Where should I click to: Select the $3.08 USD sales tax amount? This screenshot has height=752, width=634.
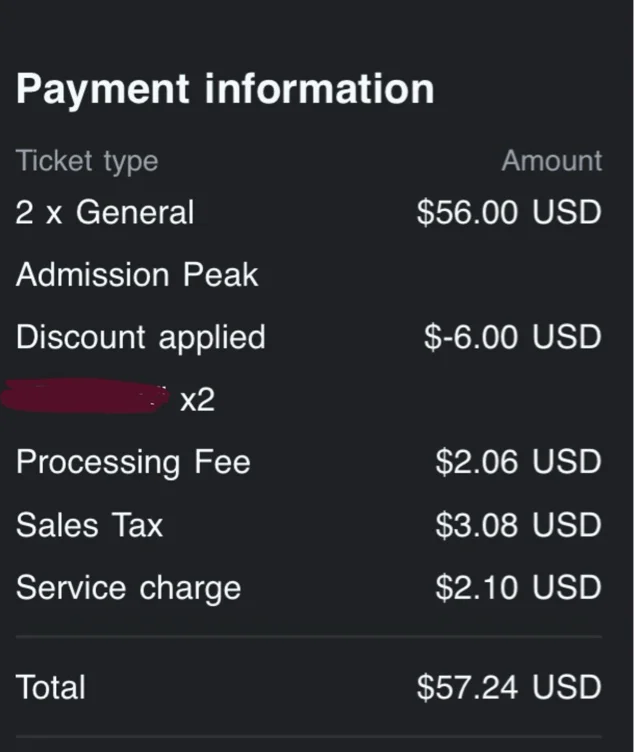(518, 525)
